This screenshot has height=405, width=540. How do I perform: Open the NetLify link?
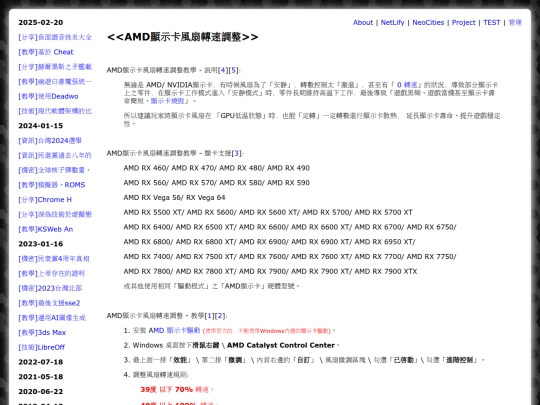pyautogui.click(x=392, y=22)
